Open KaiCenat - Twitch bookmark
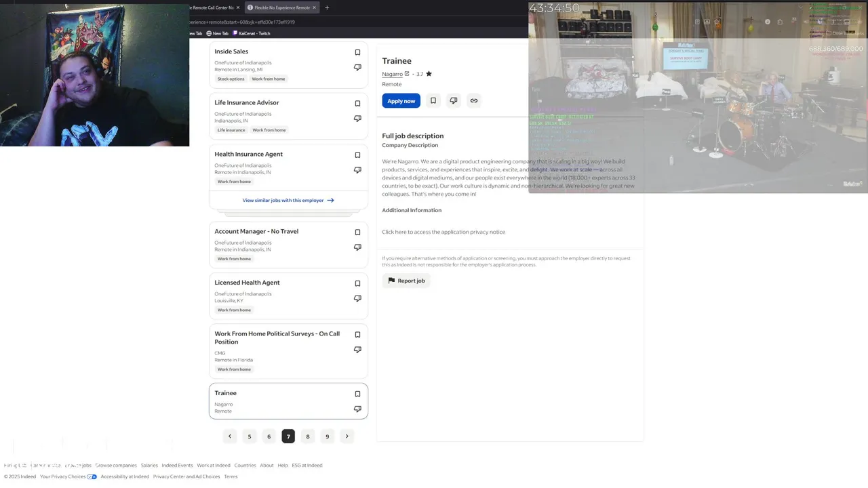Viewport: 868px width, 488px height. (251, 33)
